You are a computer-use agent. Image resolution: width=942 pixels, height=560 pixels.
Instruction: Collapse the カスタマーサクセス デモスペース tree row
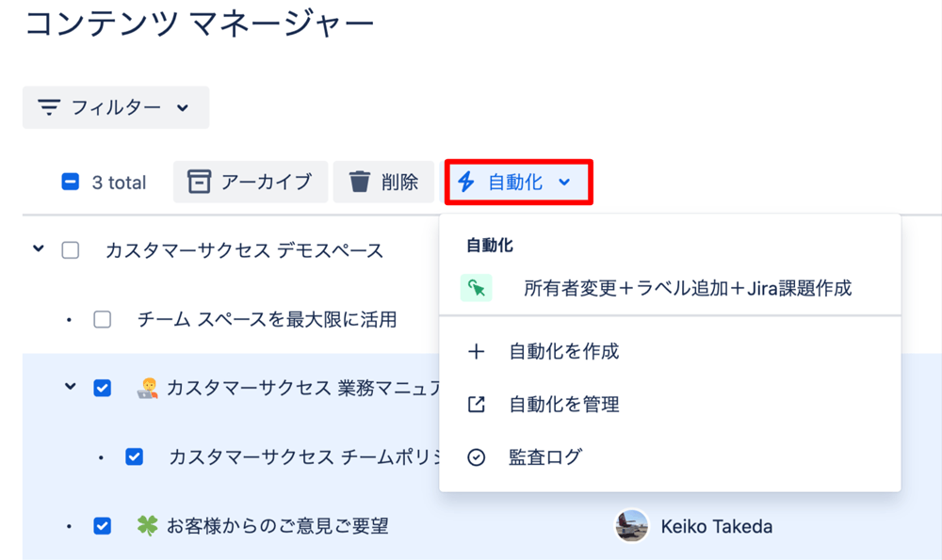pyautogui.click(x=39, y=248)
